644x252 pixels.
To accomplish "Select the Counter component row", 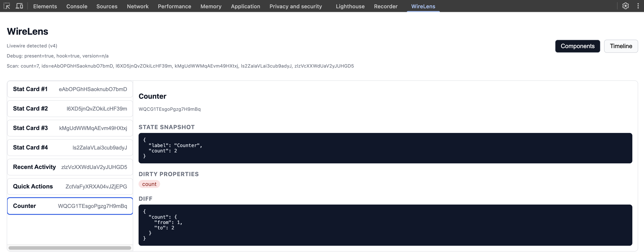I will (70, 206).
